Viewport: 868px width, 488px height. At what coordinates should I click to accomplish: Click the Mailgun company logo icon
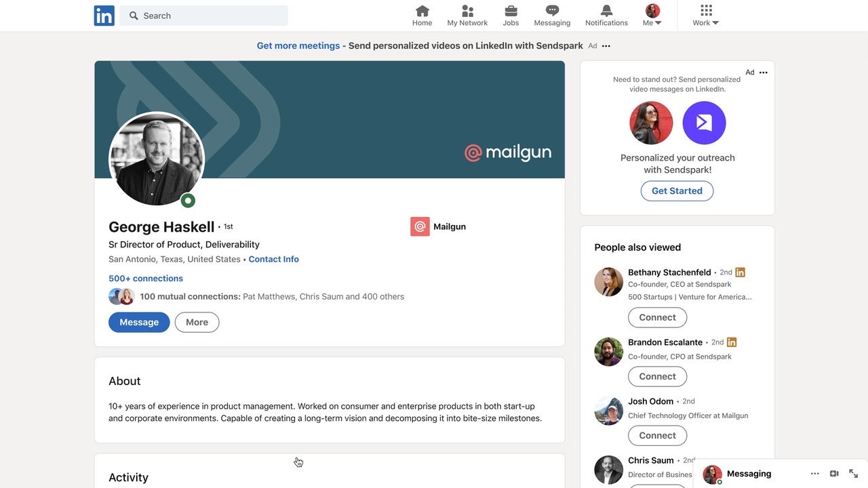(x=420, y=226)
